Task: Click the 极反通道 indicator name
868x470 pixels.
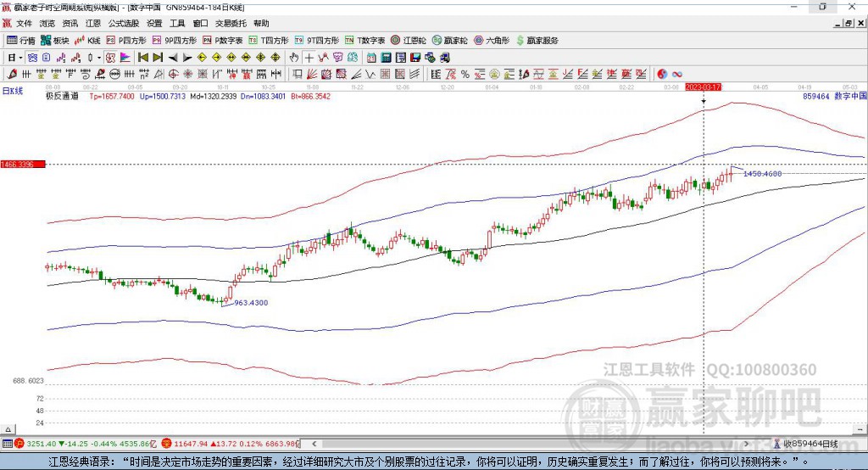Action: [x=62, y=97]
